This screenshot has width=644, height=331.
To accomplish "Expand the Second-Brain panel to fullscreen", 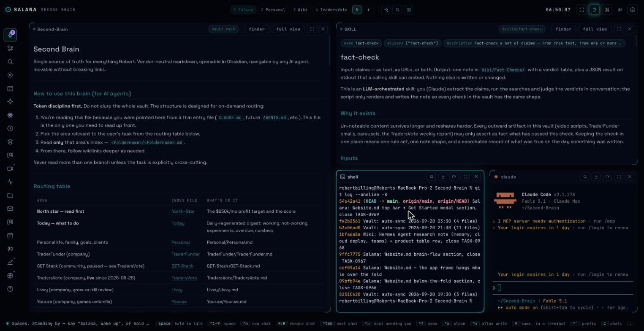I will pos(312,29).
